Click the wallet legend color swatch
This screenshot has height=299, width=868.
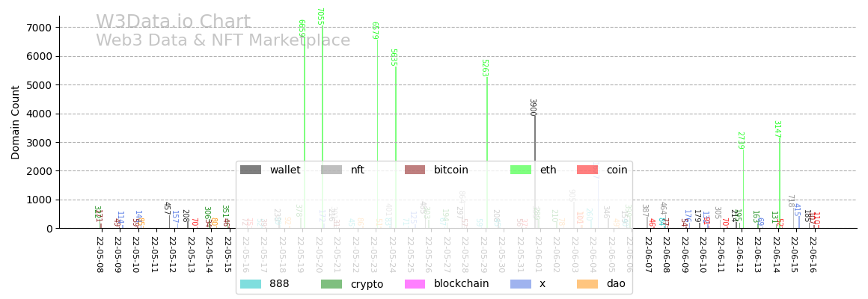coord(251,170)
